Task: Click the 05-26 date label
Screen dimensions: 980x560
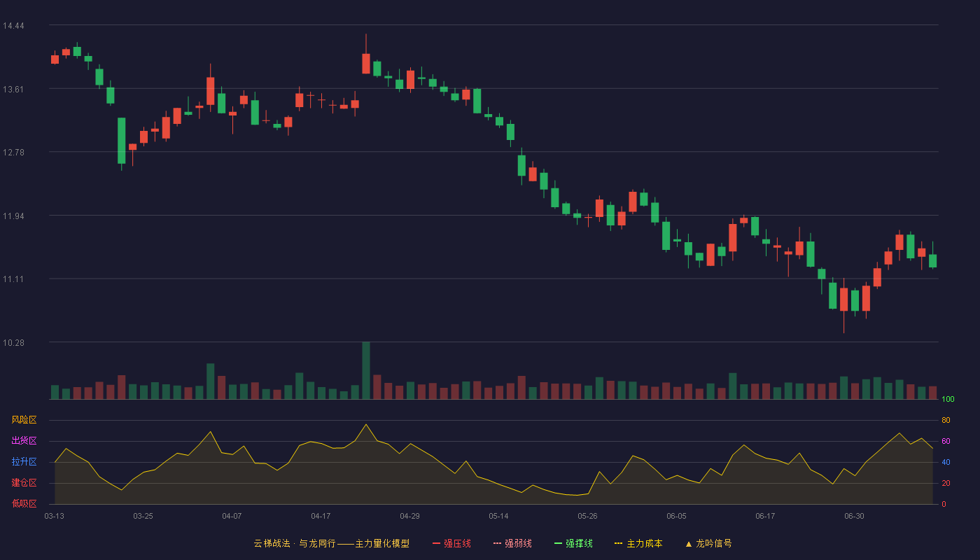Action: point(587,516)
